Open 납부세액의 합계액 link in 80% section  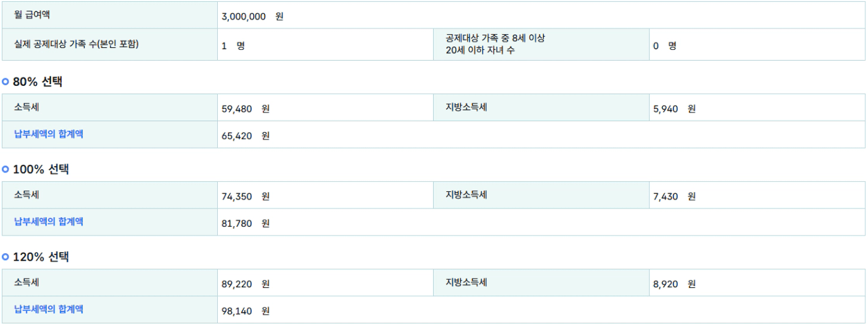(49, 134)
